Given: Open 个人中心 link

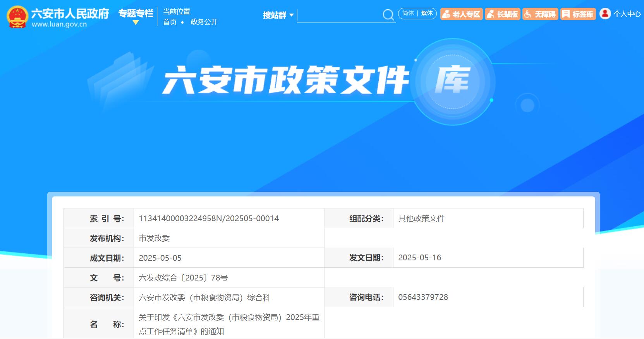Looking at the screenshot, I should click(x=627, y=14).
